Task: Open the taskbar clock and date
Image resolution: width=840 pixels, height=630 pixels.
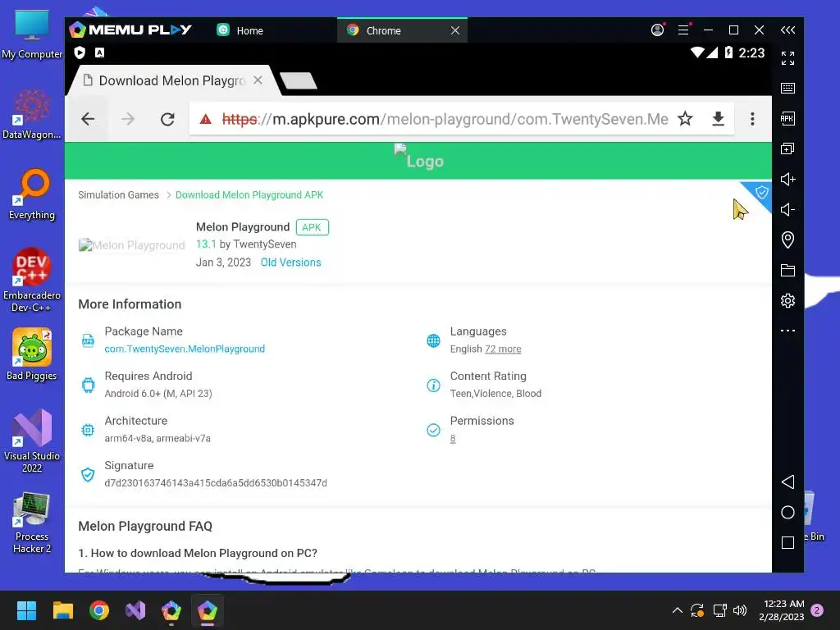Action: tap(782, 610)
